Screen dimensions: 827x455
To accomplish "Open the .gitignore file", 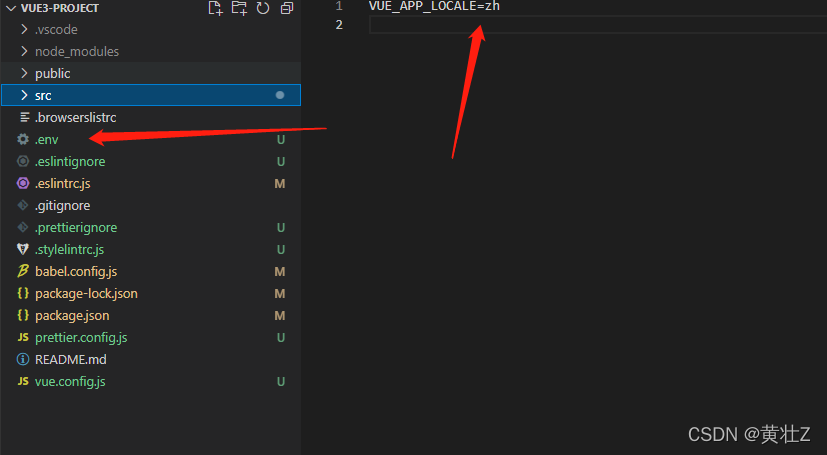I will [62, 206].
